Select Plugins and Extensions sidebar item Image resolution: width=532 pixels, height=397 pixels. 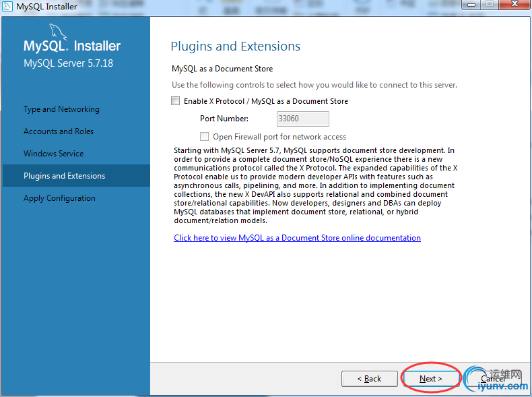pos(76,175)
